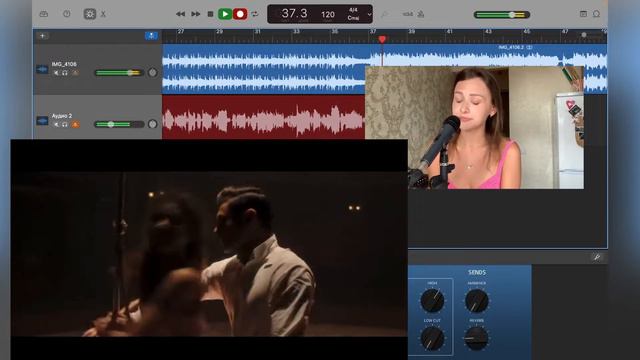The width and height of the screenshot is (640, 360).
Task: Toggle the Smart Controls dial button
Action: 90,14
